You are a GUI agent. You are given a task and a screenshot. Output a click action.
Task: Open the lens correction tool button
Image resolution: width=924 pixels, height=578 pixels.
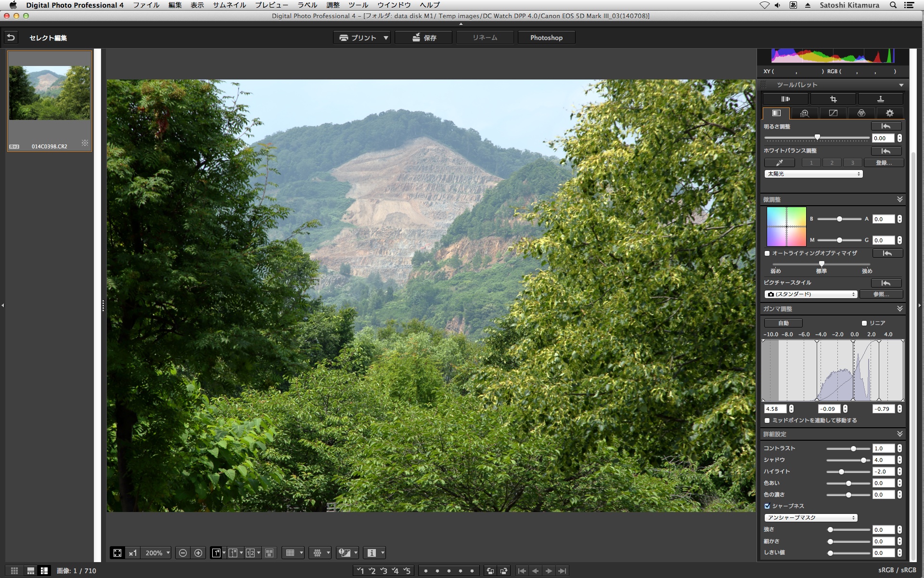[x=785, y=99]
